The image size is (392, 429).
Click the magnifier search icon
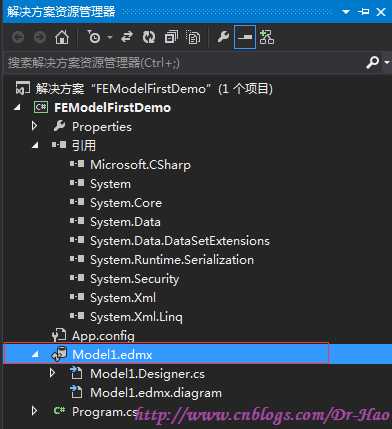[372, 62]
